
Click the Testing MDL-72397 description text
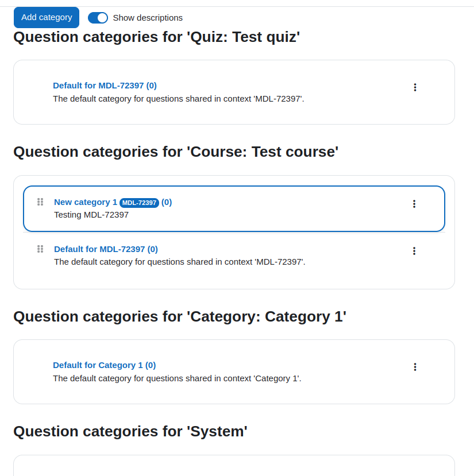(91, 215)
